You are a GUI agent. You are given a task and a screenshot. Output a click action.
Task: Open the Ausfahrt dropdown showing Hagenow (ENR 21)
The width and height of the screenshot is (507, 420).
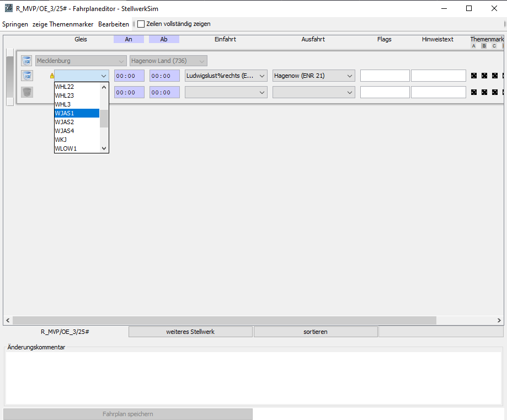tap(314, 76)
